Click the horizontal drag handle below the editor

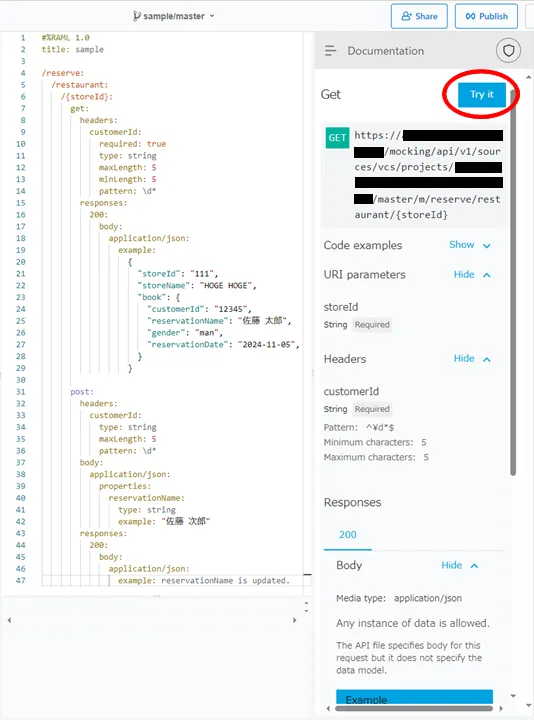[x=157, y=596]
